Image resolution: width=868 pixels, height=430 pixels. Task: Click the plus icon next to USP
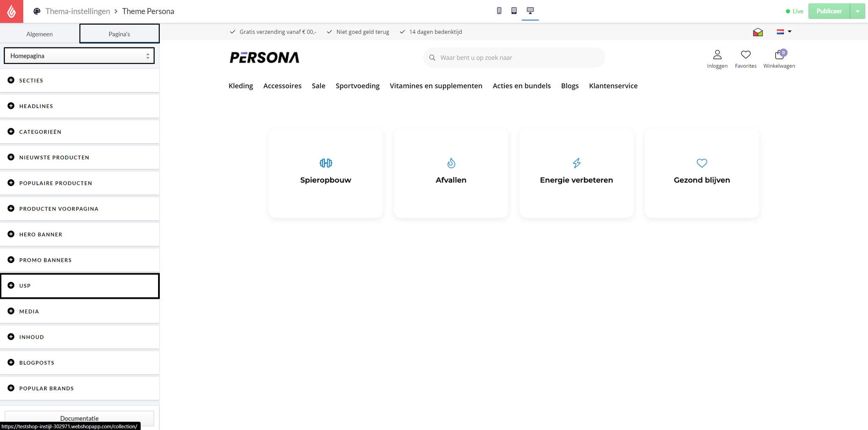click(11, 285)
